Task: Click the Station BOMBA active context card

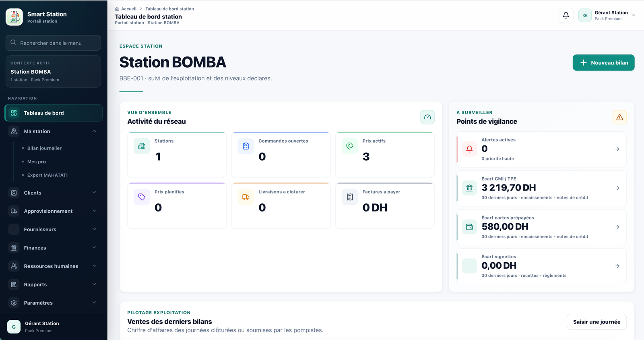Action: click(x=54, y=72)
